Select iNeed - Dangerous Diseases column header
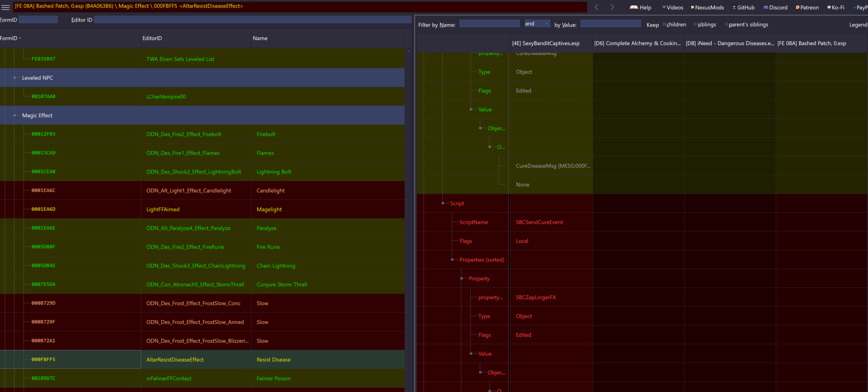868x392 pixels. (x=730, y=43)
